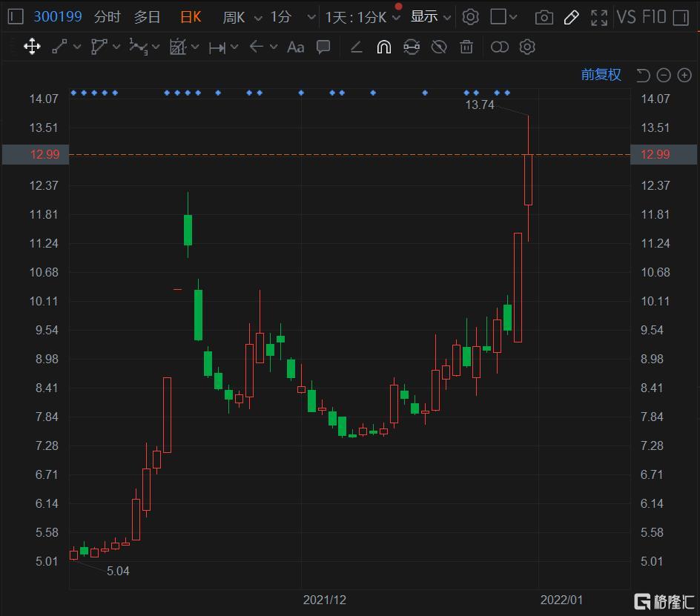Click the 13.74 high price label
This screenshot has height=616, width=700.
click(x=480, y=105)
